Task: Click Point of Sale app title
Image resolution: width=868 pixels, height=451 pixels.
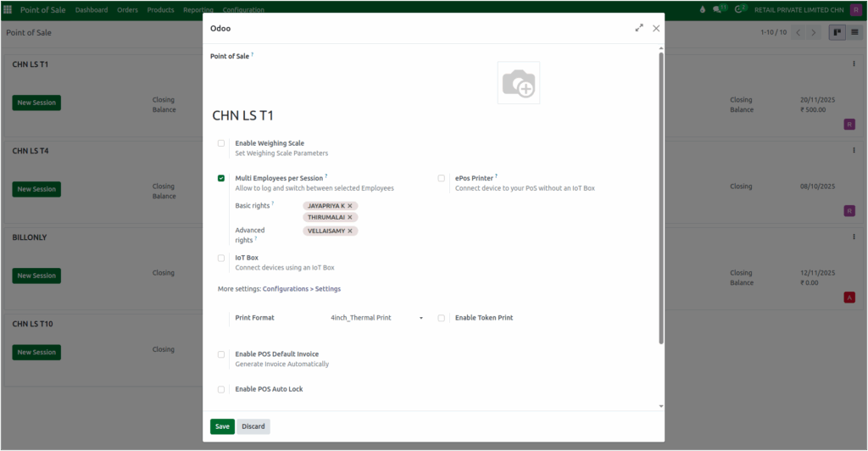Action: point(42,9)
